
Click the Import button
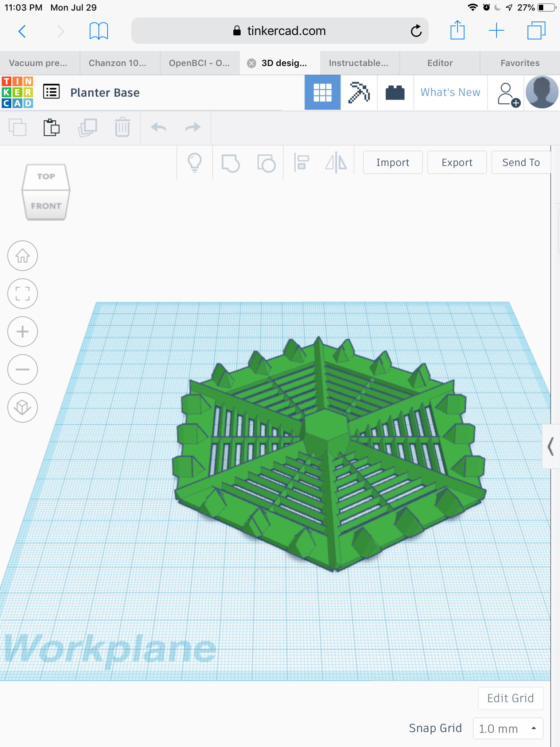coord(393,162)
